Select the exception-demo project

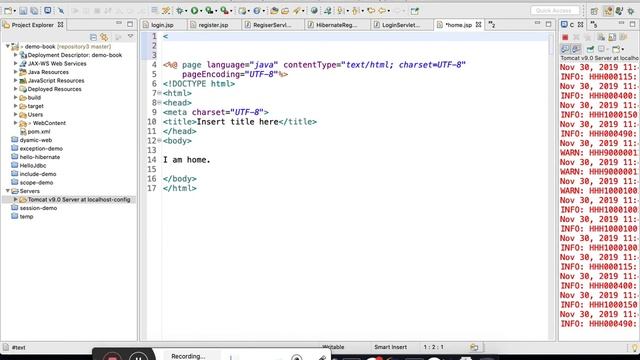click(41, 149)
